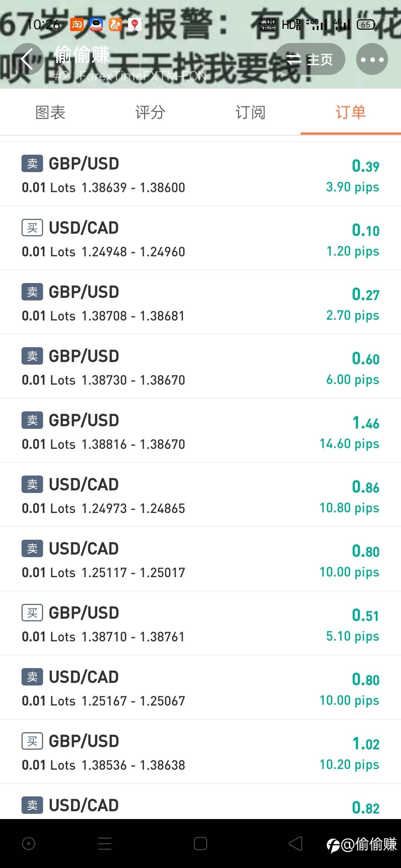Tap the Taobao notification icon in status bar

(77, 25)
